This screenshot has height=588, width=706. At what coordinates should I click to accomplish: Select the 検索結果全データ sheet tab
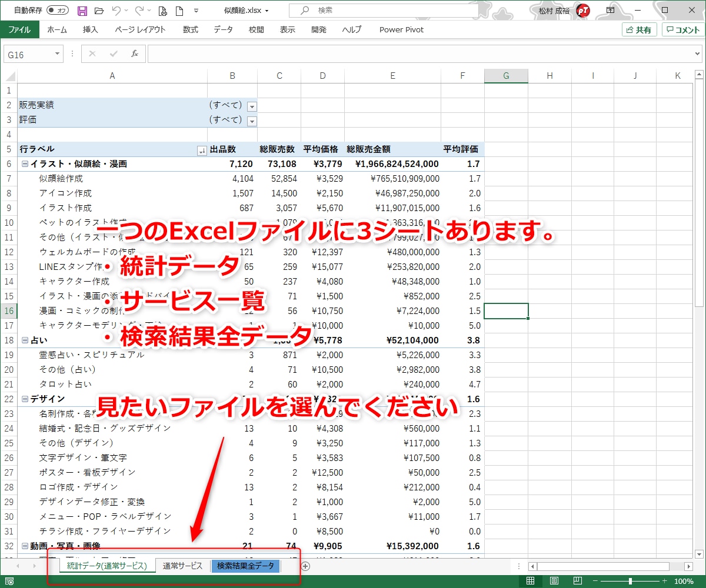[x=245, y=566]
